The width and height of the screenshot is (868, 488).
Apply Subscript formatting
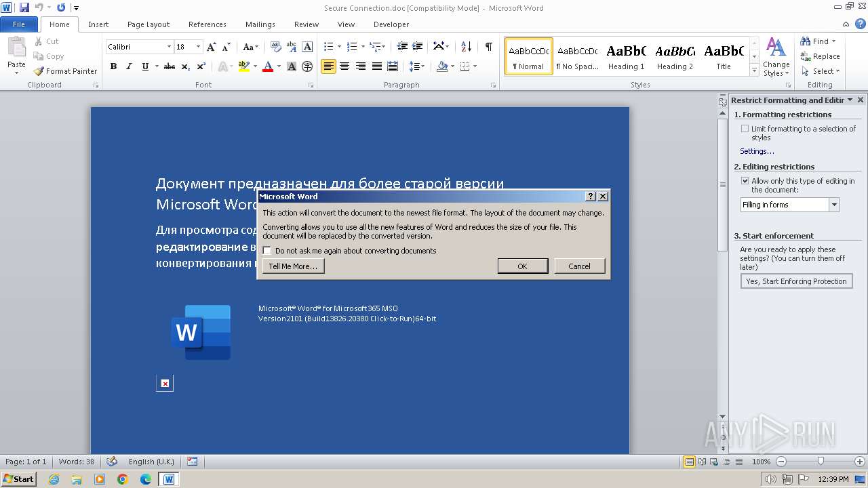(x=186, y=66)
